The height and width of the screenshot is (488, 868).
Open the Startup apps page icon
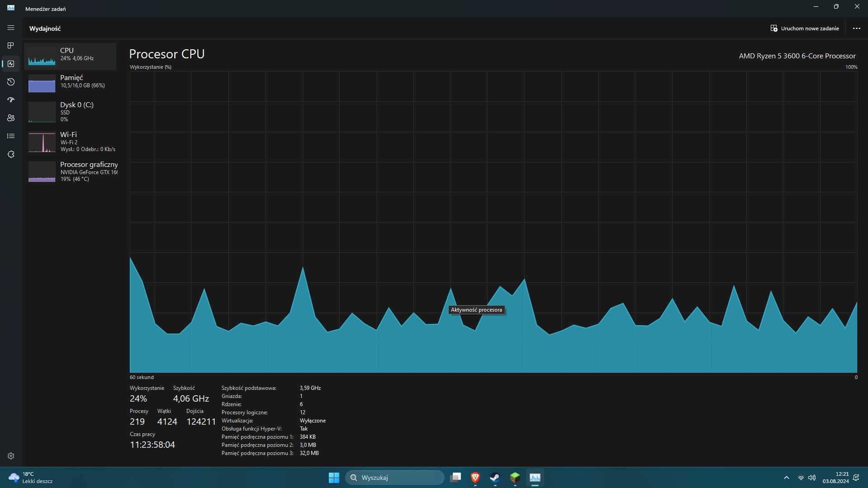tap(11, 100)
